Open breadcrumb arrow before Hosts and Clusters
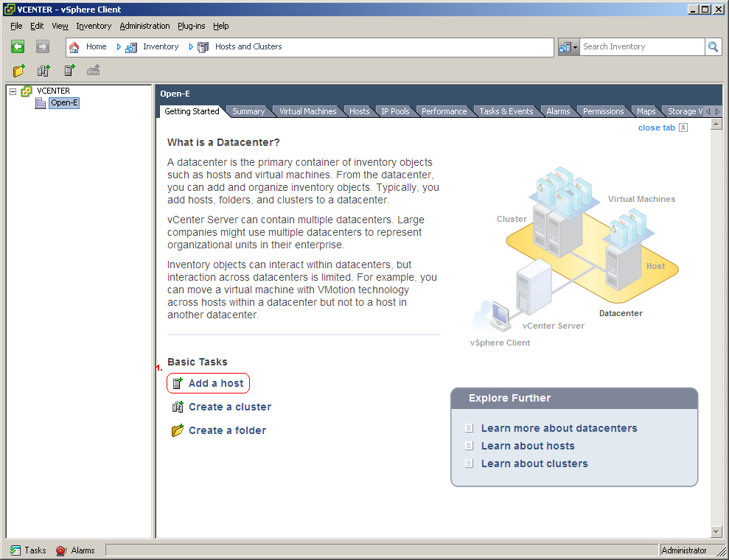 (x=191, y=47)
